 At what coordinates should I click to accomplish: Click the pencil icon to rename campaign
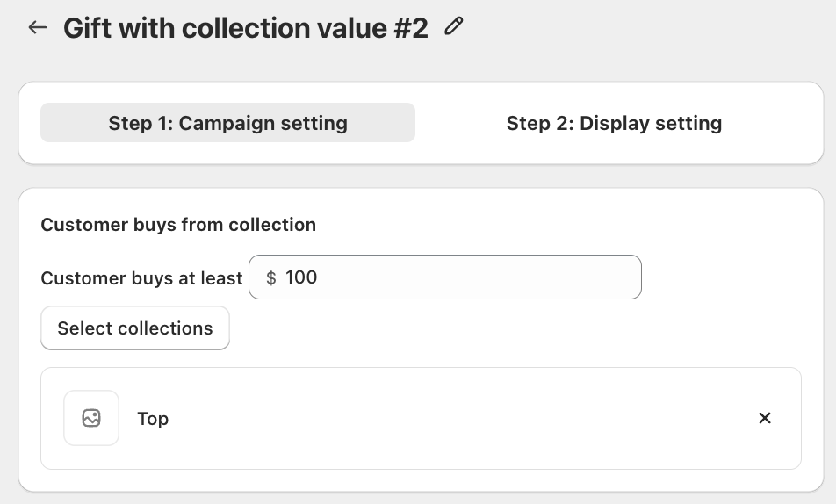click(454, 26)
